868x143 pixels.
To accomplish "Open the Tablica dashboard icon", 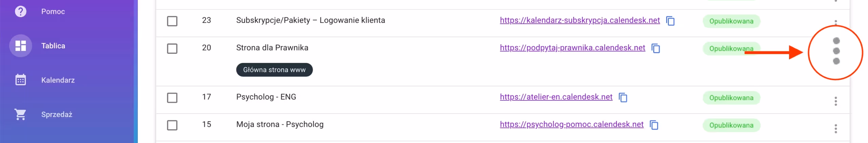I will click(20, 46).
